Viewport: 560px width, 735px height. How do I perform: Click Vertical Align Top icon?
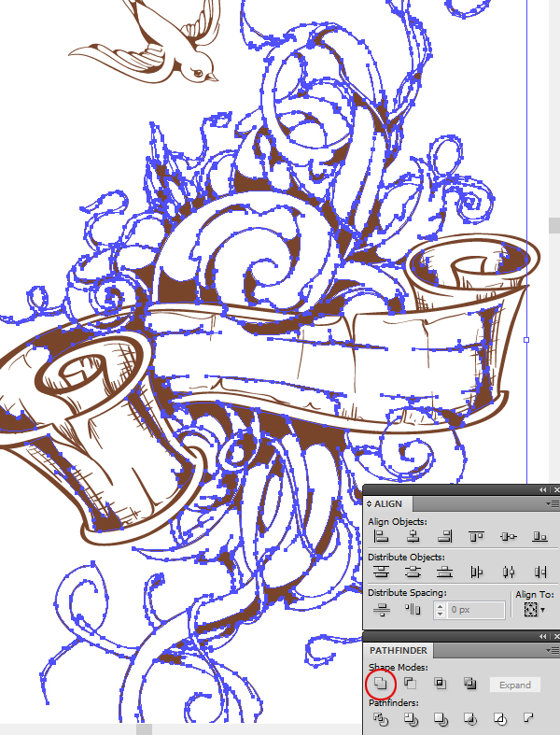click(476, 536)
